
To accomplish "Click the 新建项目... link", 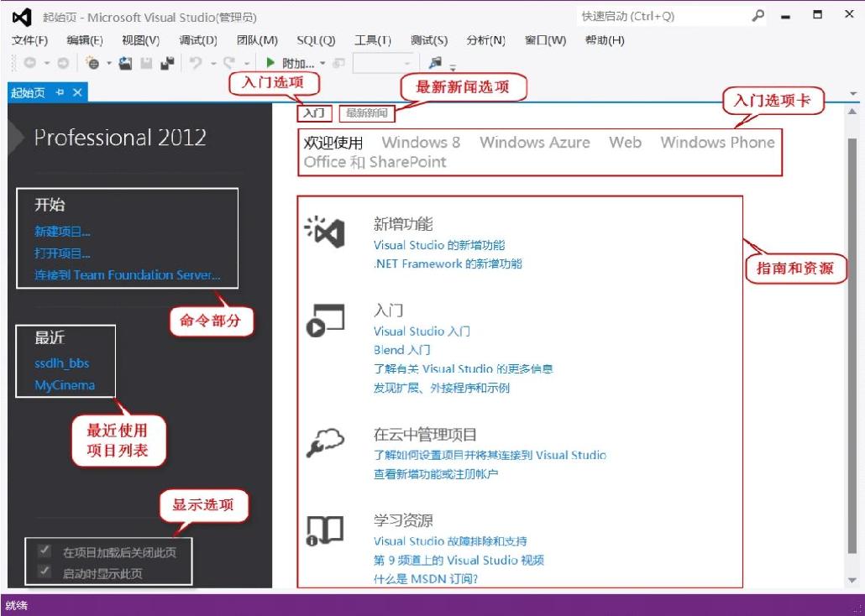I will pos(62,232).
